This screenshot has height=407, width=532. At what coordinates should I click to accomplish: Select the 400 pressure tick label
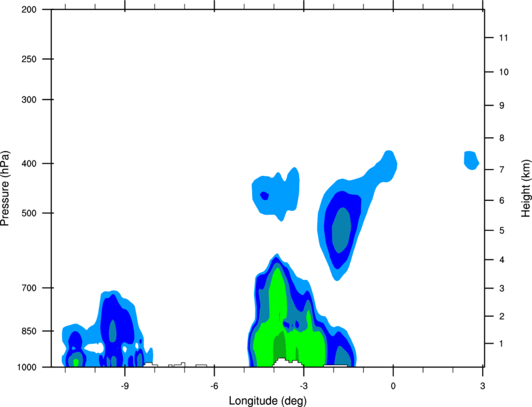[29, 163]
